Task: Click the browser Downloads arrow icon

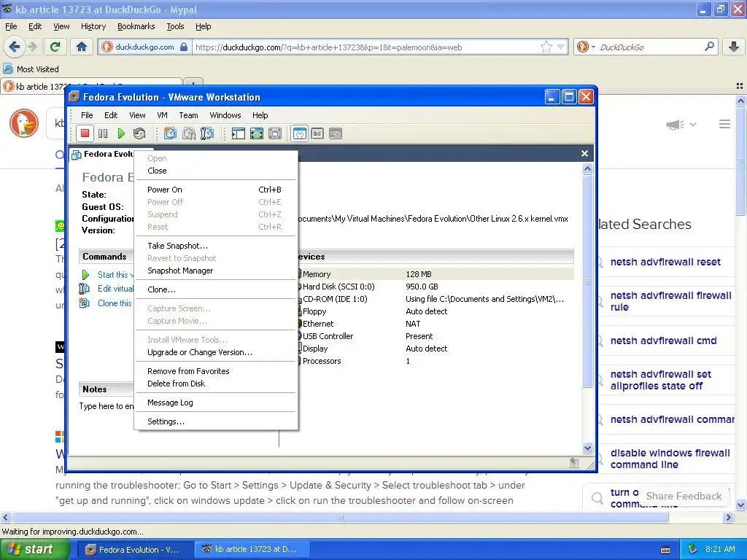Action: (x=734, y=47)
